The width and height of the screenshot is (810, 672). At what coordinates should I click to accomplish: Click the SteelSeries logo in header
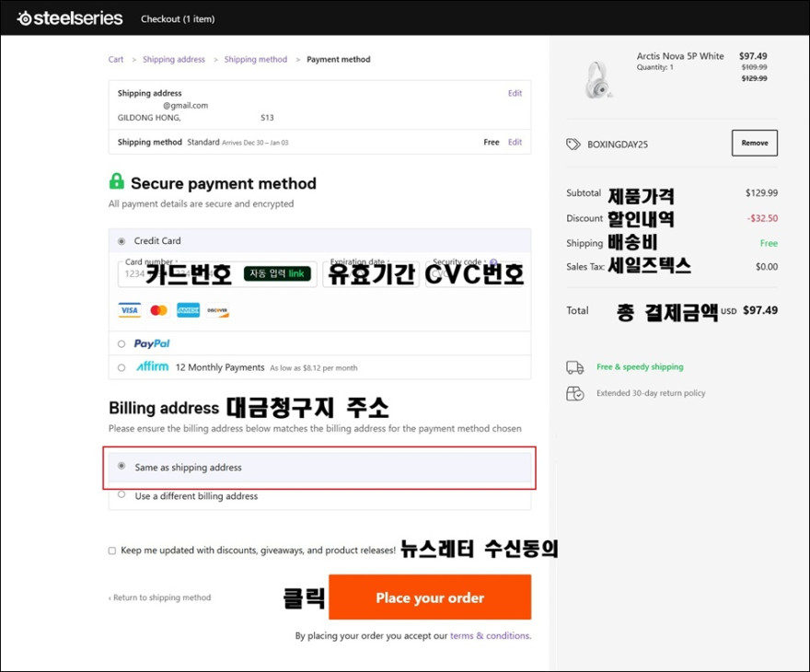pos(70,18)
